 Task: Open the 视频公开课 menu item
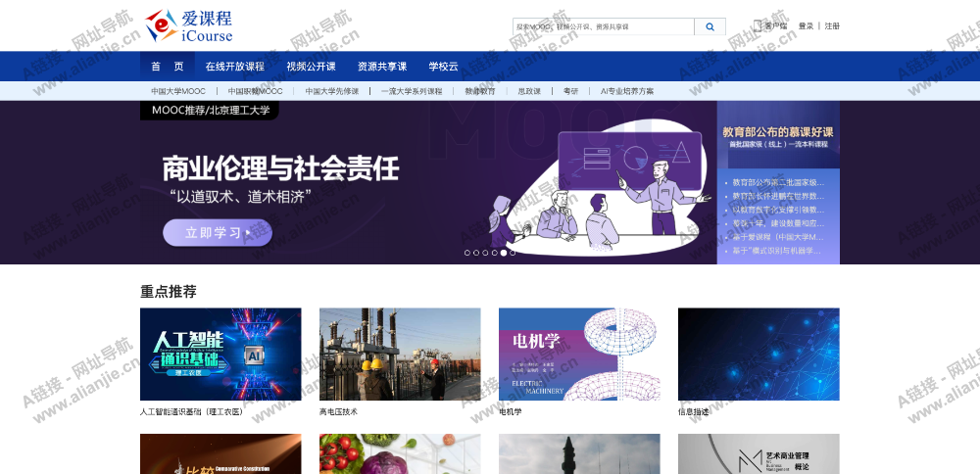(312, 67)
